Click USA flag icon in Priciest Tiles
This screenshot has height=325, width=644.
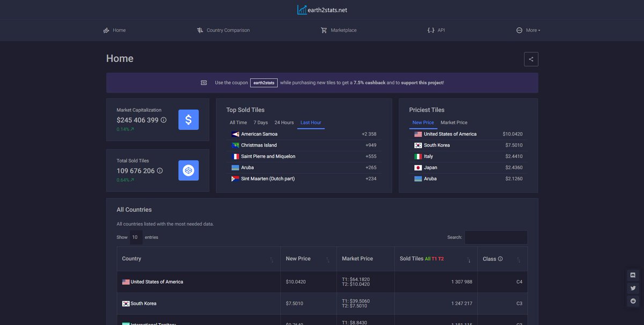pos(418,134)
